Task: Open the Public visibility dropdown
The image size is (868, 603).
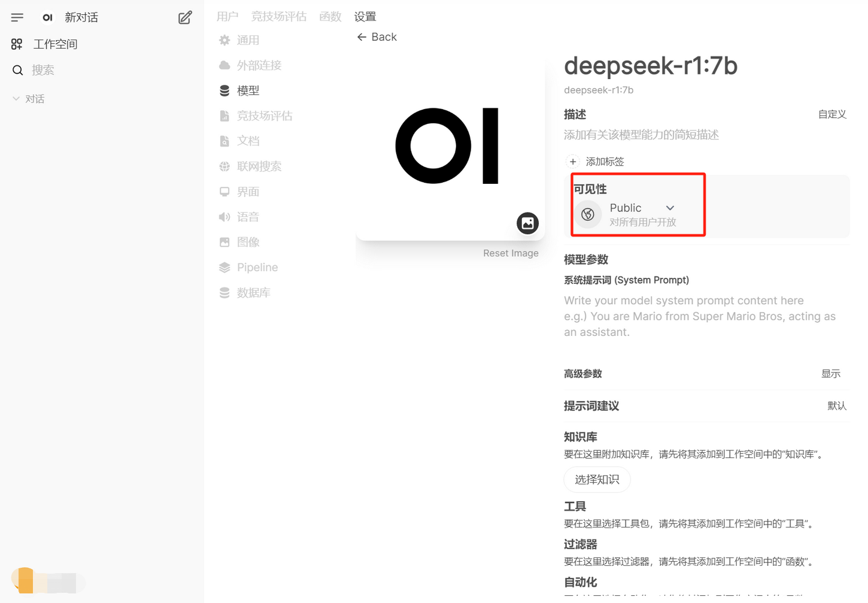Action: point(642,208)
